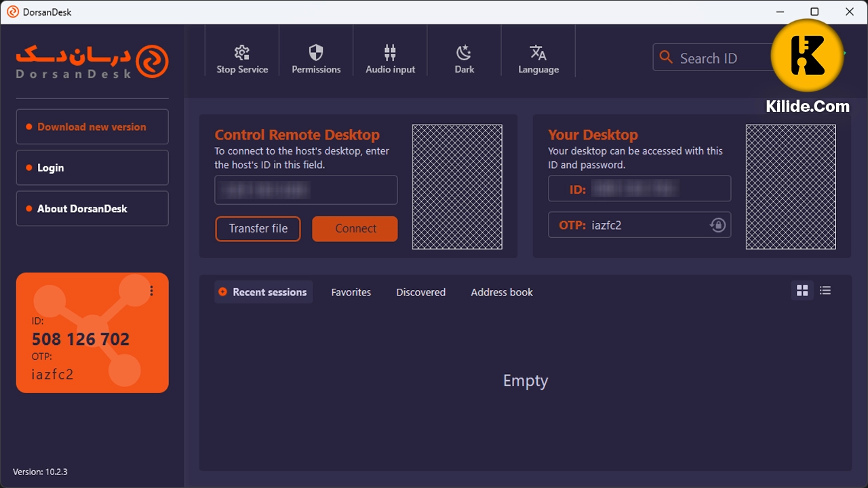Open the Login page
This screenshot has height=488, width=868.
tap(92, 167)
